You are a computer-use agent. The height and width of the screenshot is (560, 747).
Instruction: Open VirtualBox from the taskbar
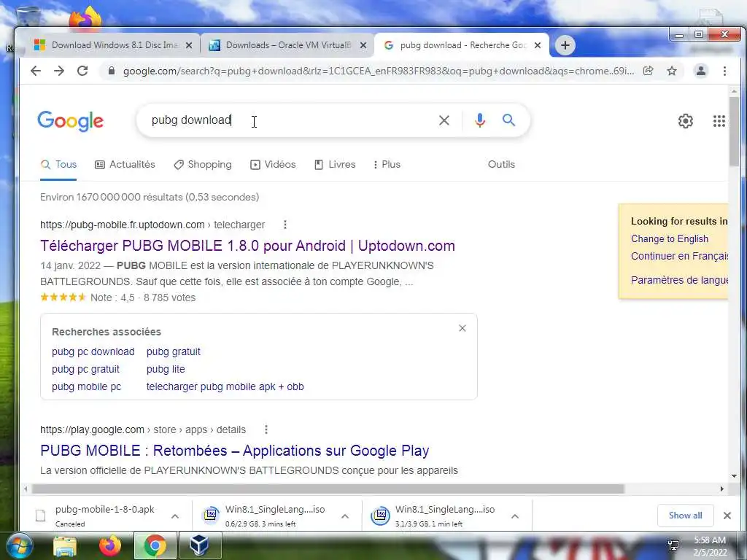(200, 545)
